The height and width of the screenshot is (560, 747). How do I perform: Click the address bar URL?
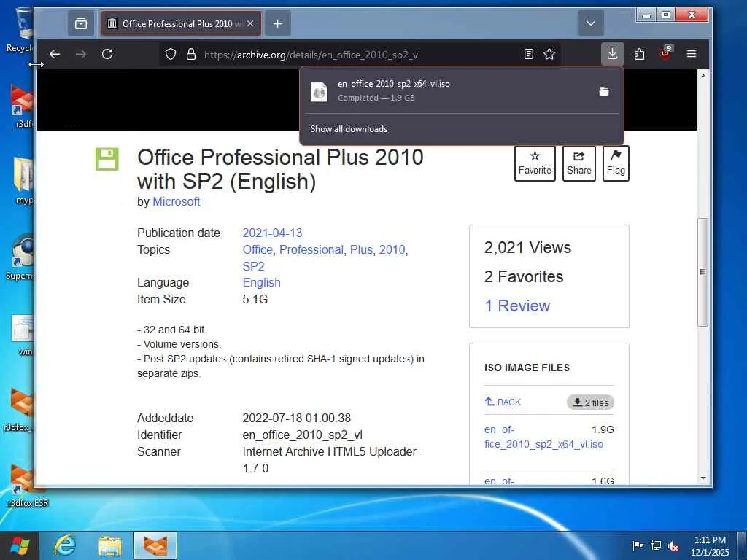pyautogui.click(x=312, y=55)
